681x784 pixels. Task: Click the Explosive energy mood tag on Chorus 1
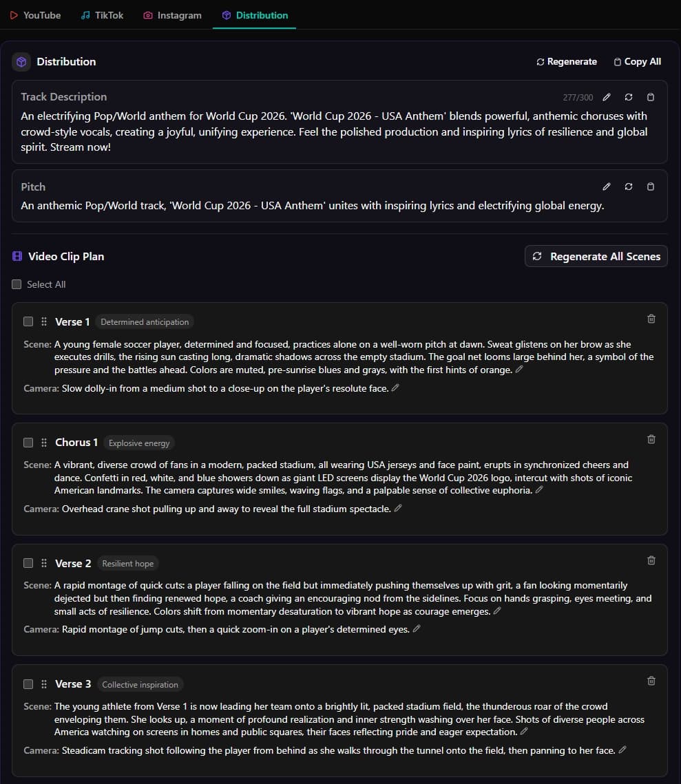(x=139, y=443)
